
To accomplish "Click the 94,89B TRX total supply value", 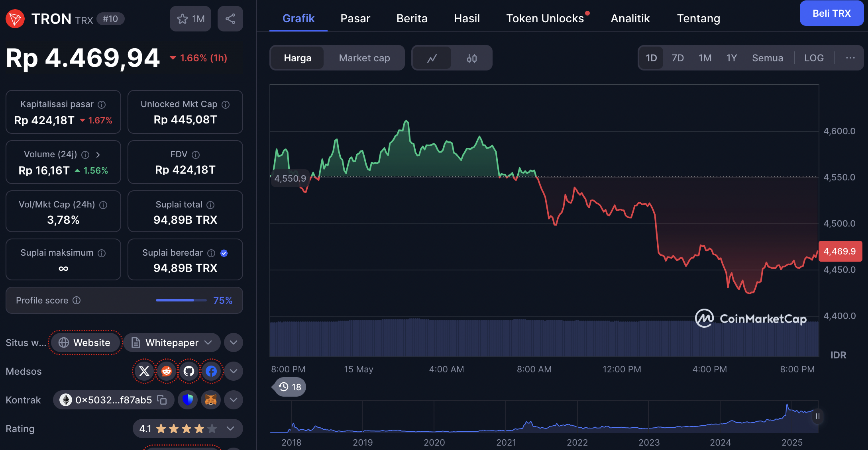I will point(185,220).
